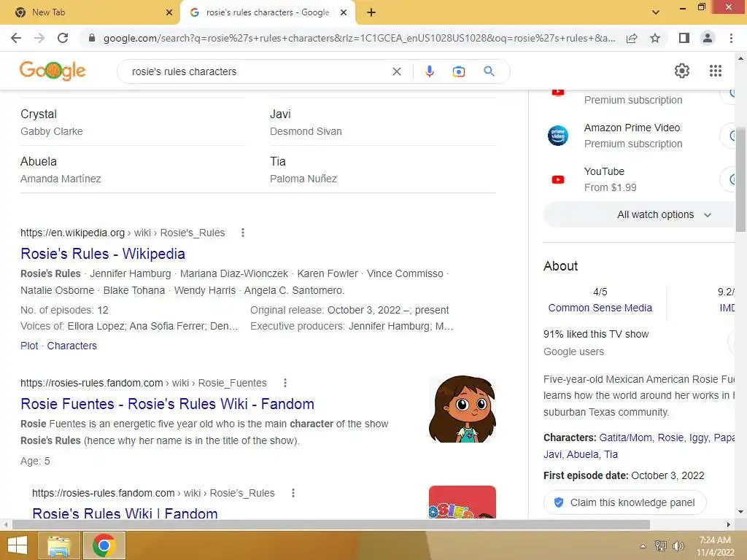Image resolution: width=747 pixels, height=560 pixels.
Task: Share this page icon in address bar
Action: pos(632,38)
